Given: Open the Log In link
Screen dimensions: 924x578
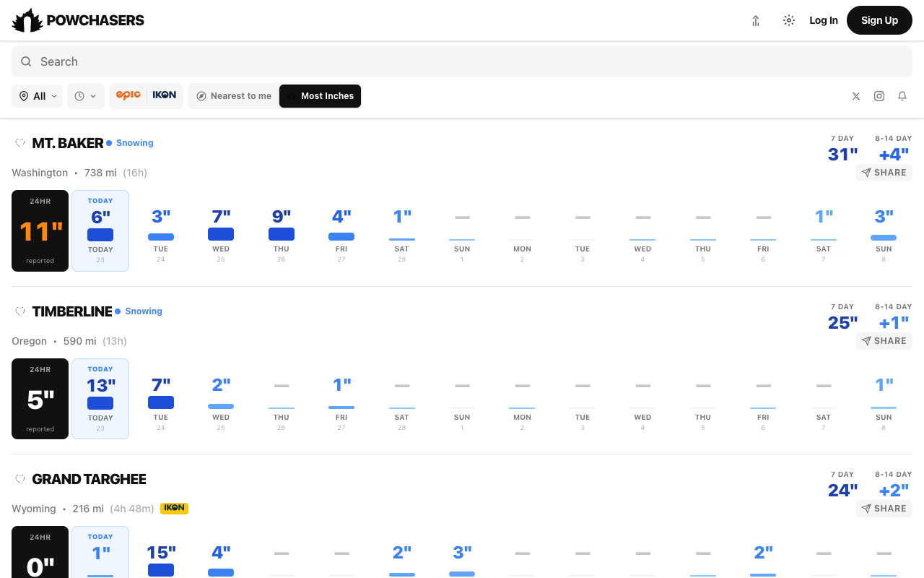Looking at the screenshot, I should pos(824,20).
